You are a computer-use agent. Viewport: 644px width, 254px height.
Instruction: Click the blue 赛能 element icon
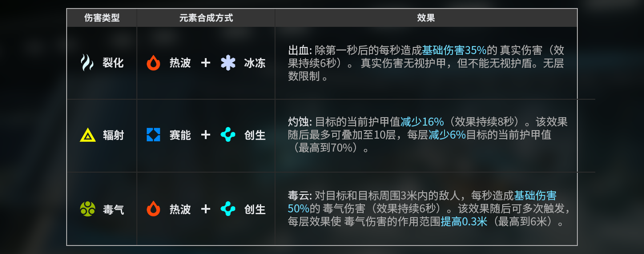click(x=153, y=135)
